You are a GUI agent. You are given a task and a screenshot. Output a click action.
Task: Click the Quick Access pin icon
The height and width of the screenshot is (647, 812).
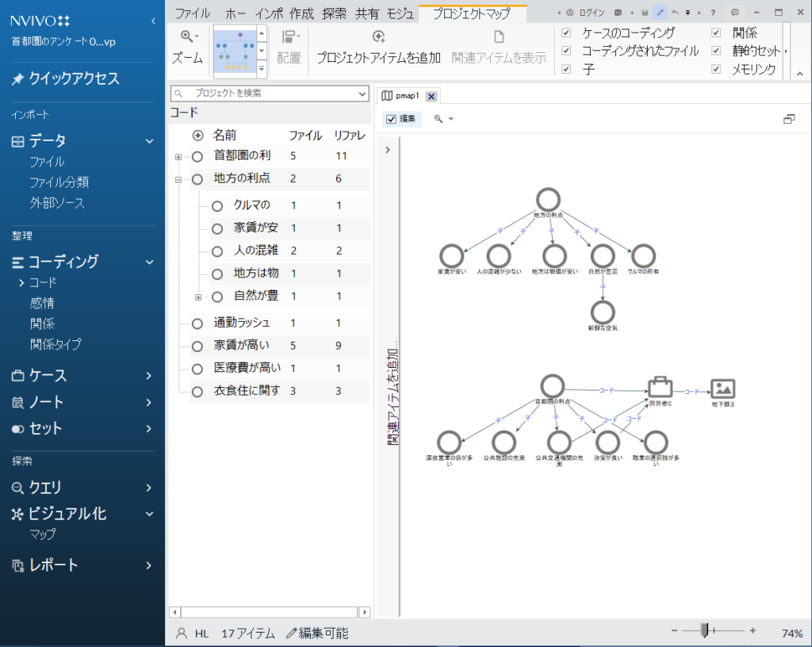click(18, 78)
